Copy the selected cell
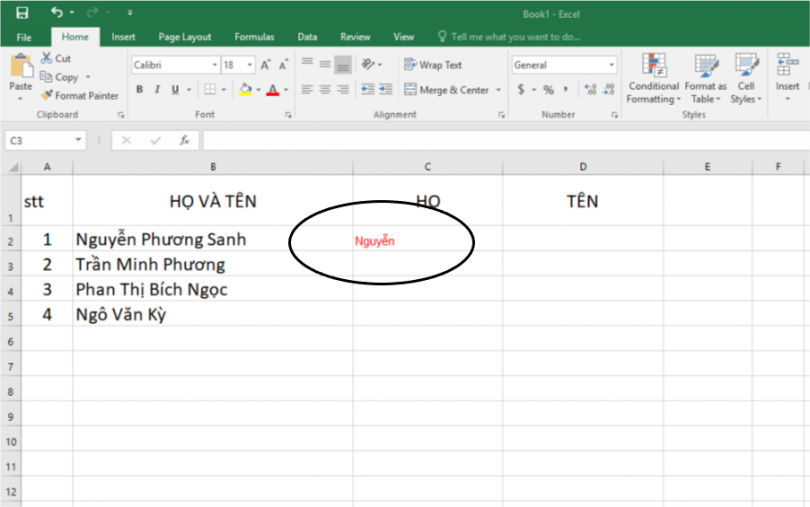This screenshot has height=507, width=810. 59,77
